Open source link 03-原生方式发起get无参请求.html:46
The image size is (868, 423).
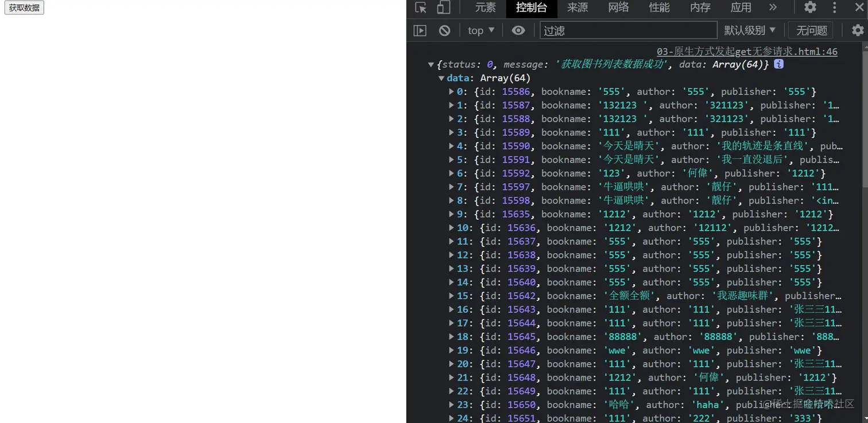coord(747,52)
